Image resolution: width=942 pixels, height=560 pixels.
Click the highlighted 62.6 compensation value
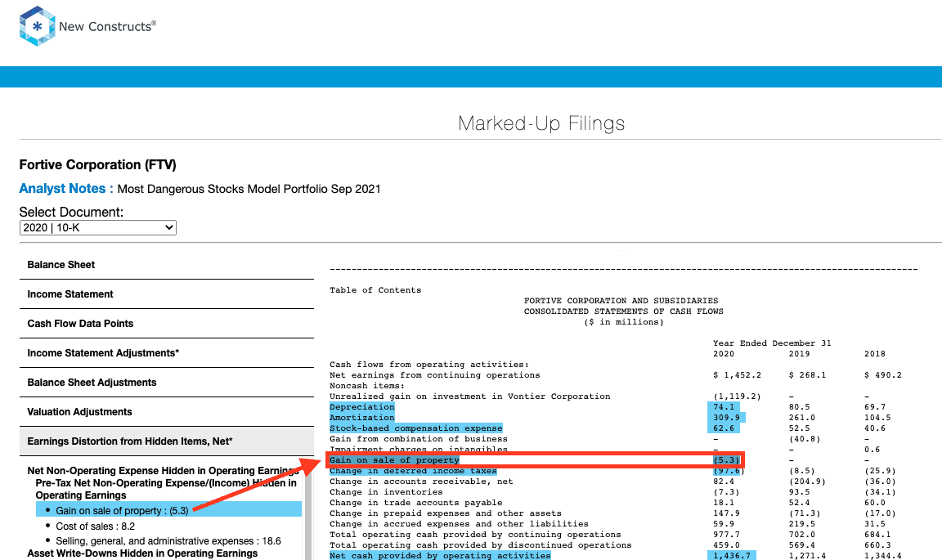(x=724, y=428)
